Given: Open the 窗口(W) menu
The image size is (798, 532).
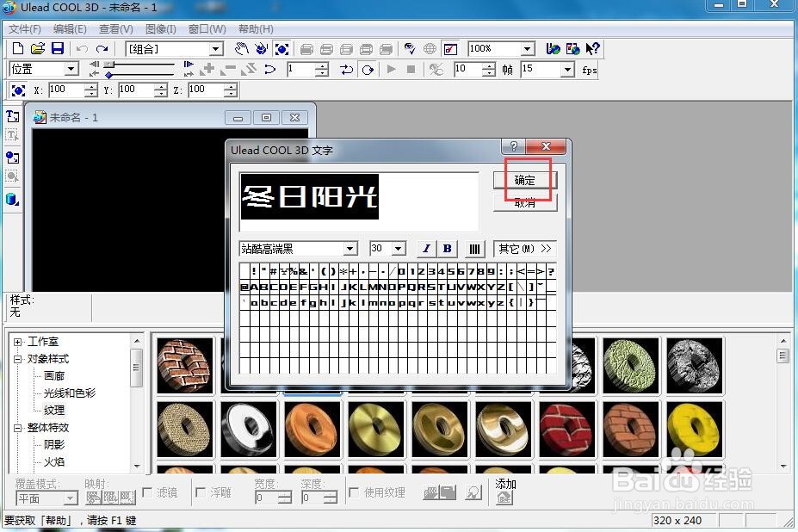Looking at the screenshot, I should click(207, 29).
